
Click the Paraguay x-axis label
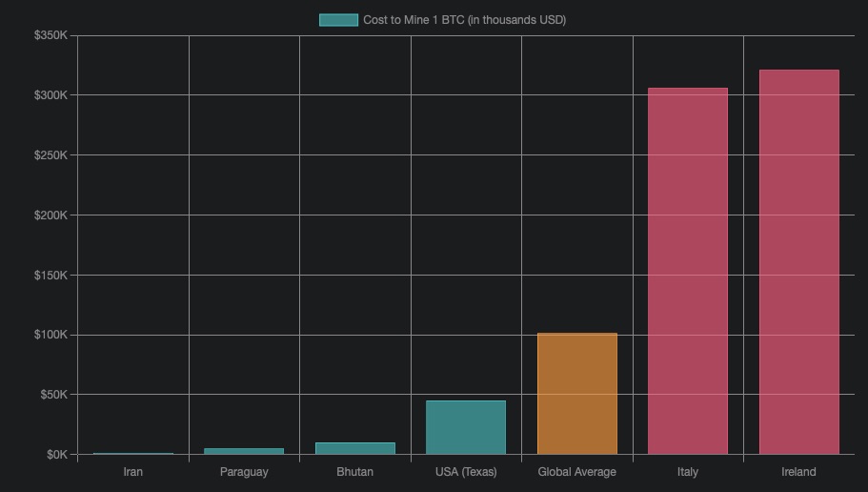click(x=244, y=472)
